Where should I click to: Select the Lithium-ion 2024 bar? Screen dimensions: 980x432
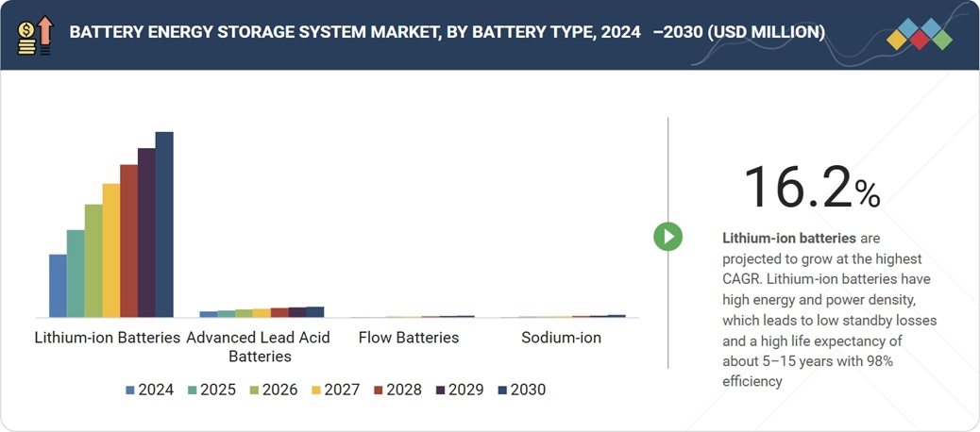pos(58,286)
